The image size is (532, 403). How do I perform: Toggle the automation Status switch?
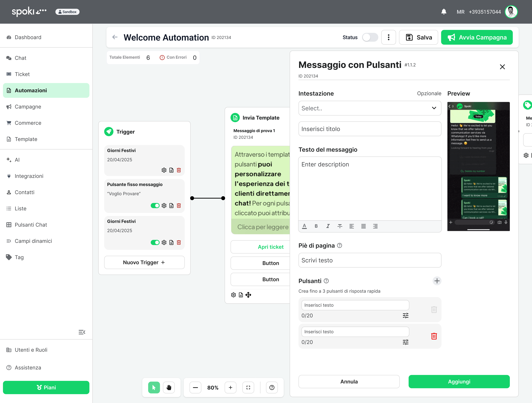click(x=370, y=37)
